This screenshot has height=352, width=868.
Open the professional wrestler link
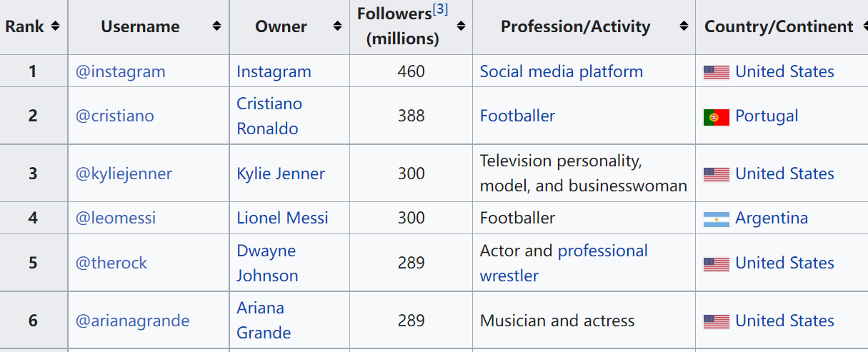pos(564,263)
